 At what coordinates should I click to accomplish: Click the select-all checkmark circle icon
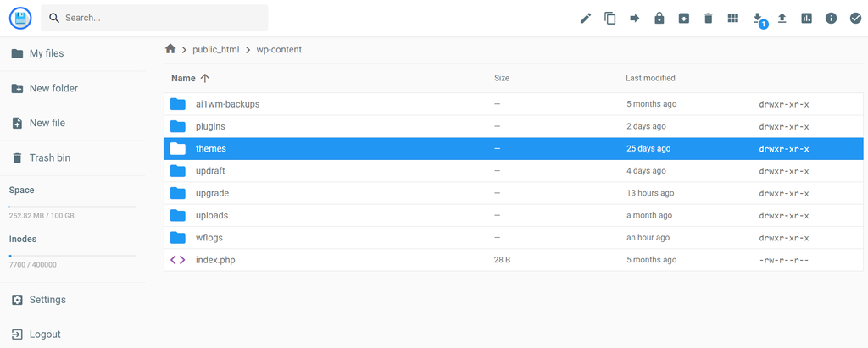855,18
